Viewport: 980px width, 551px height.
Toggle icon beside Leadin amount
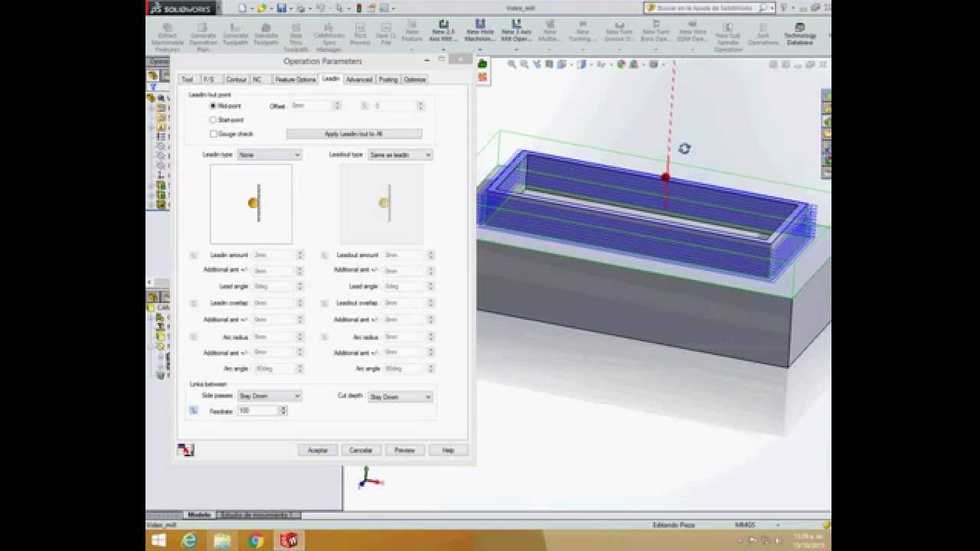point(194,255)
